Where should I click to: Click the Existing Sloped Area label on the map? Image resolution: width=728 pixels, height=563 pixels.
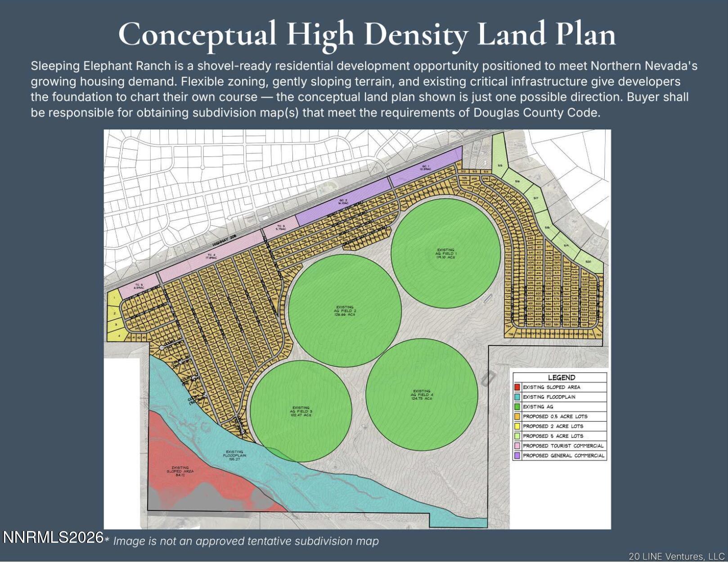point(180,471)
